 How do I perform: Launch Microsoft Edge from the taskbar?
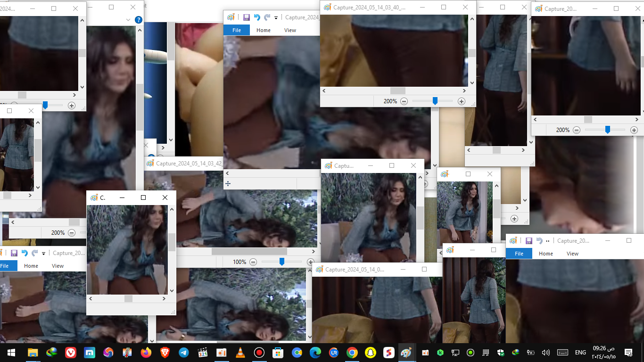click(315, 353)
